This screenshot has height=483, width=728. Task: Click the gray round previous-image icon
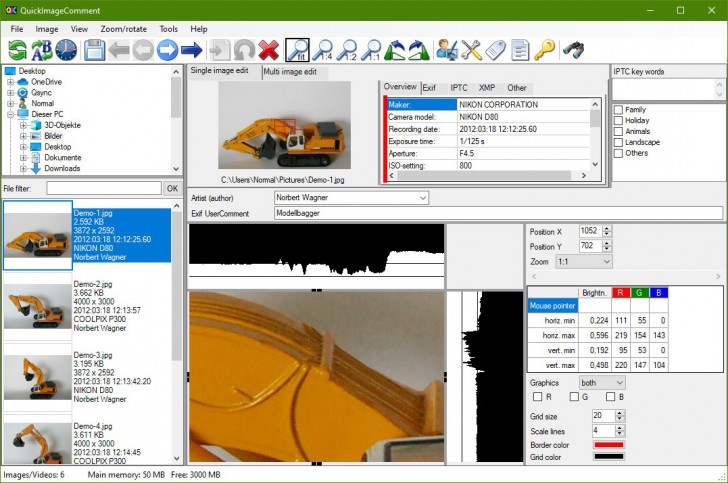click(x=143, y=50)
